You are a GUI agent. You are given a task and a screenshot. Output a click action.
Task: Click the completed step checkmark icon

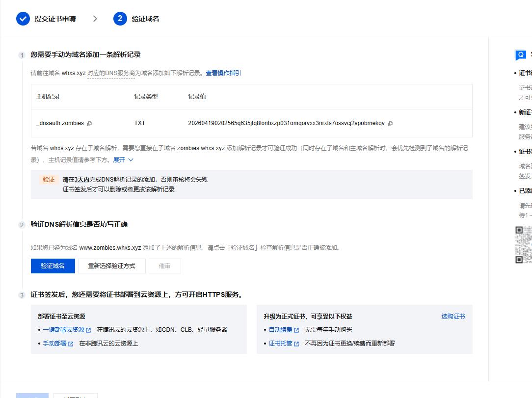tap(23, 19)
